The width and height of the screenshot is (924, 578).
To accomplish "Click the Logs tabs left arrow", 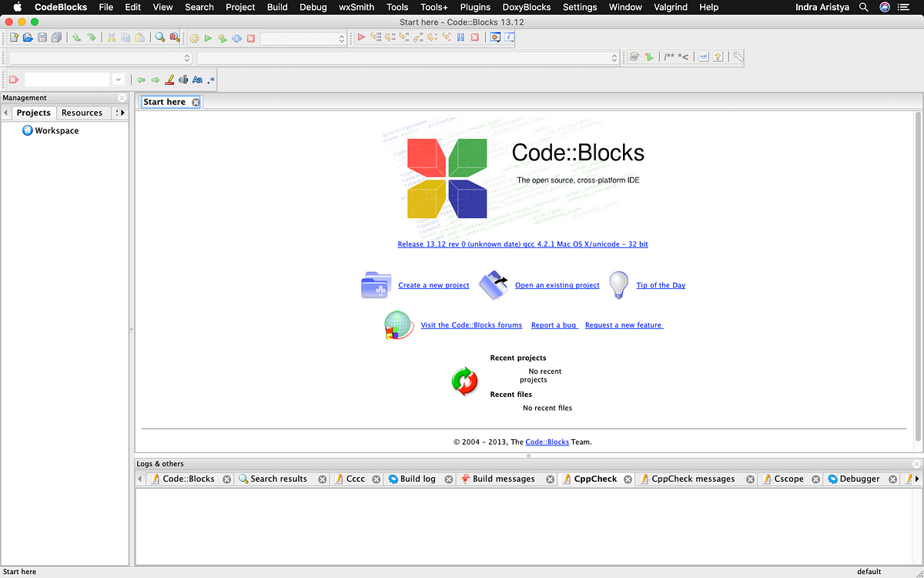I will coord(139,479).
